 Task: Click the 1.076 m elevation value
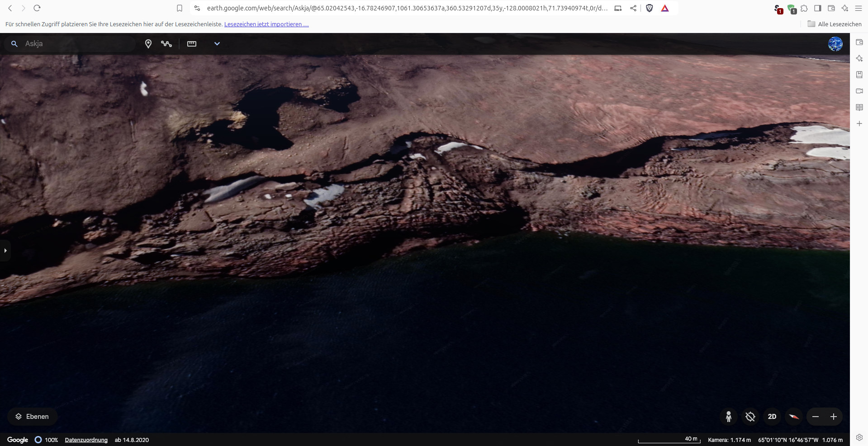coord(832,440)
